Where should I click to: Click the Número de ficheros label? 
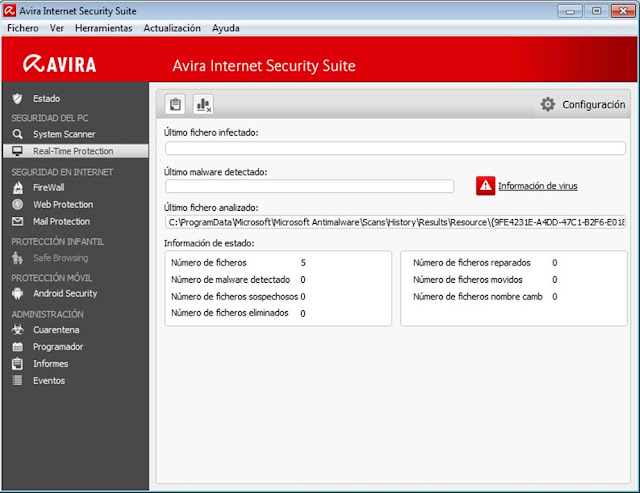(209, 262)
